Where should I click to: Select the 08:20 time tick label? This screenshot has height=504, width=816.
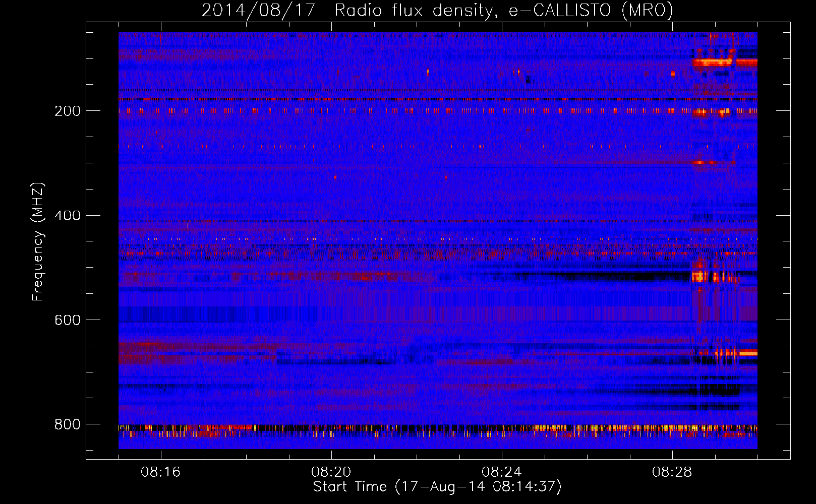click(x=331, y=472)
